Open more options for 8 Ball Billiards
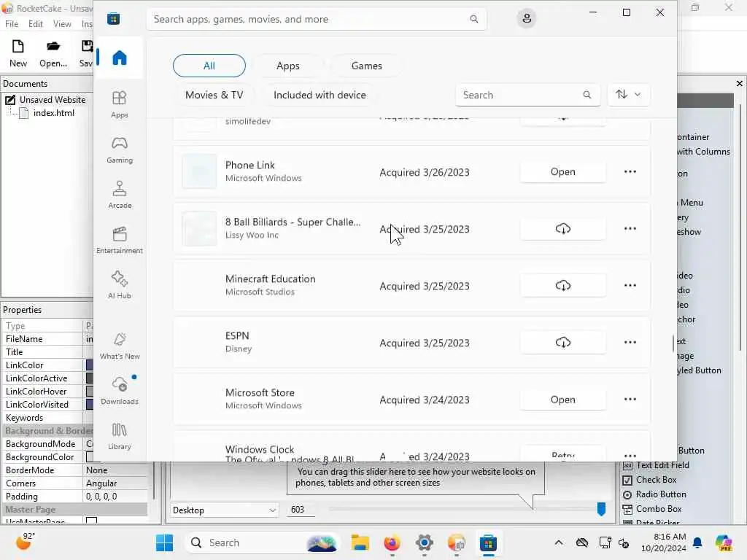The image size is (747, 560). [x=630, y=229]
